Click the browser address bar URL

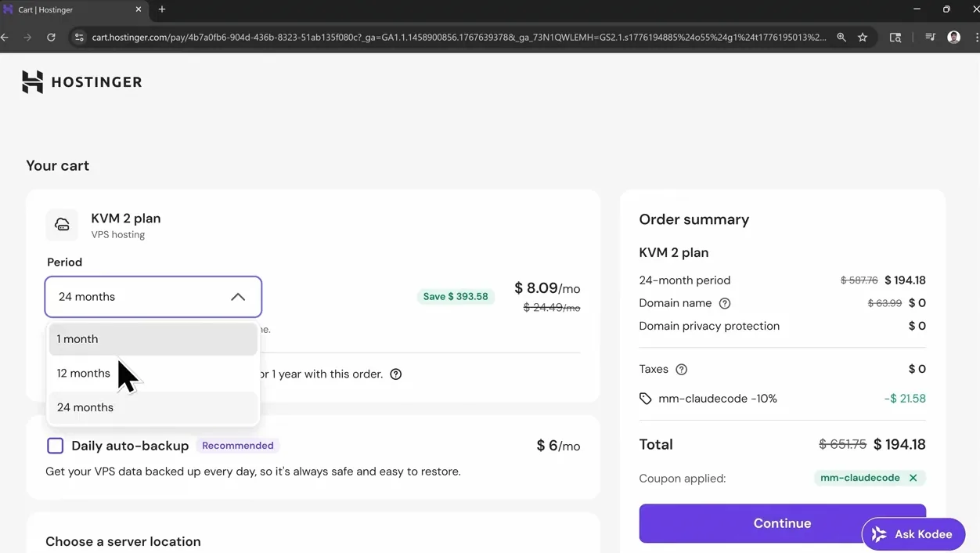(459, 37)
